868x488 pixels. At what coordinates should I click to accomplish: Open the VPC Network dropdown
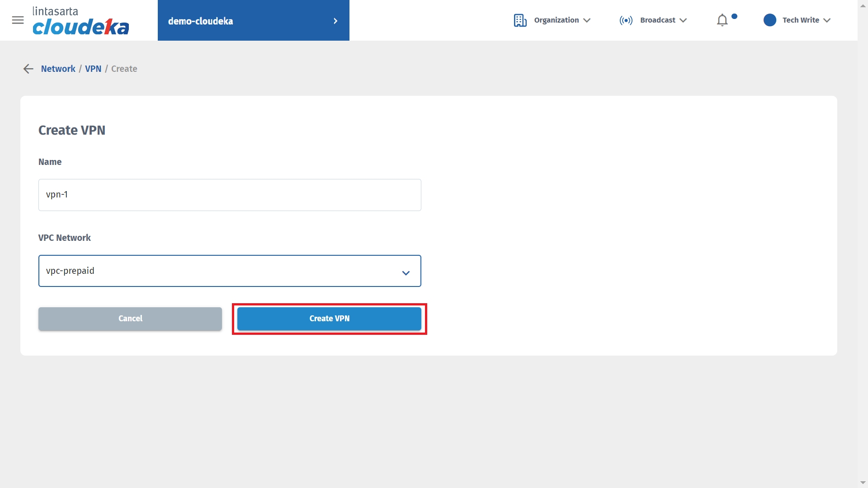[229, 271]
